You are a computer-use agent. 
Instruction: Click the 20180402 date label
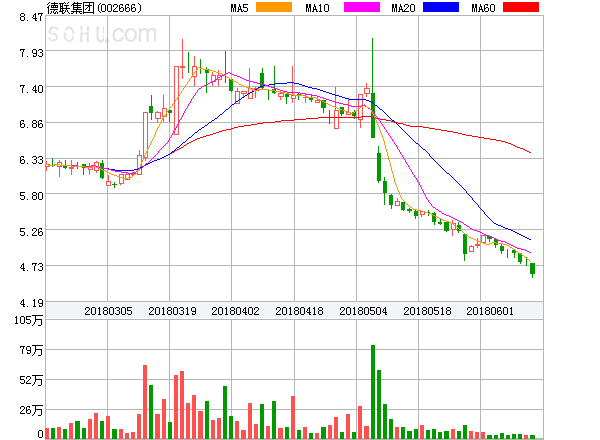pos(235,311)
